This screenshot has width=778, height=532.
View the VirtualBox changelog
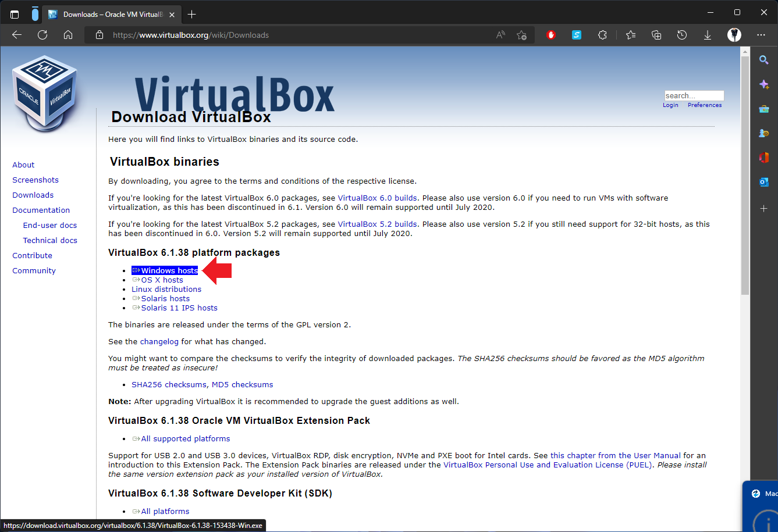[x=159, y=341]
